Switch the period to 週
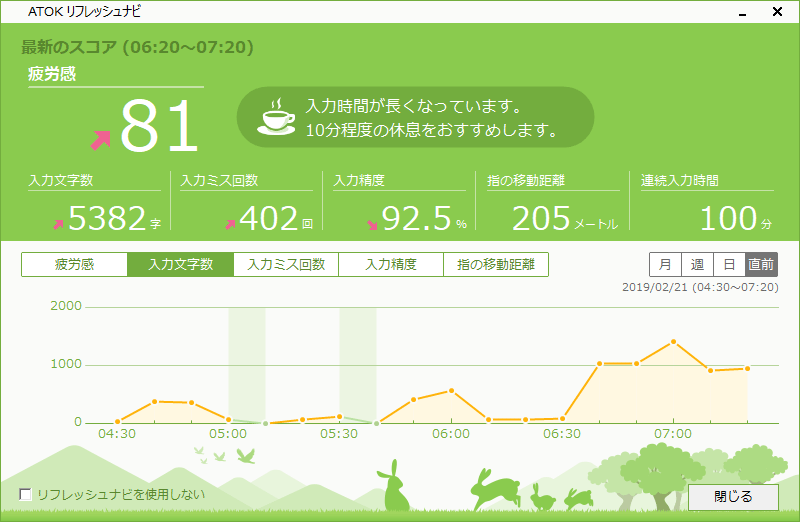The height and width of the screenshot is (522, 800). click(x=697, y=264)
